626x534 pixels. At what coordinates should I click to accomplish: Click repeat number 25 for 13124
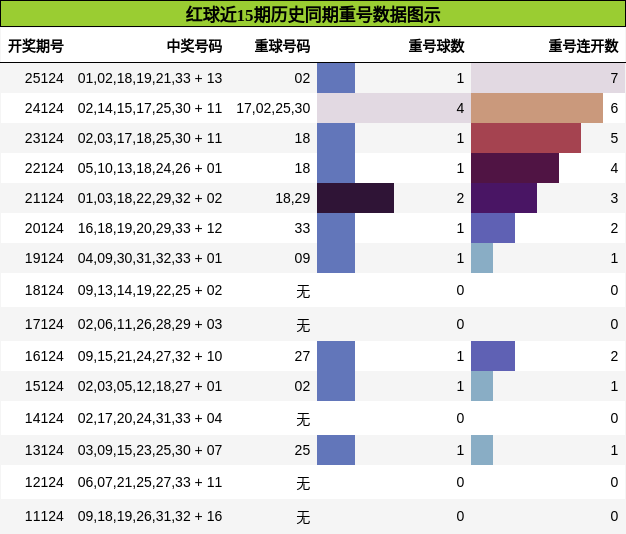302,450
